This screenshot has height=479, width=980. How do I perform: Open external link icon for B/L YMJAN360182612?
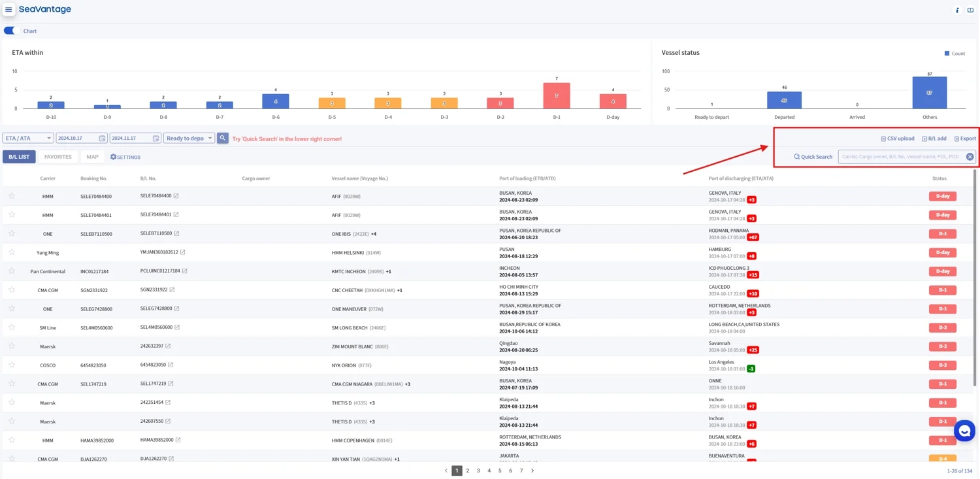tap(183, 252)
